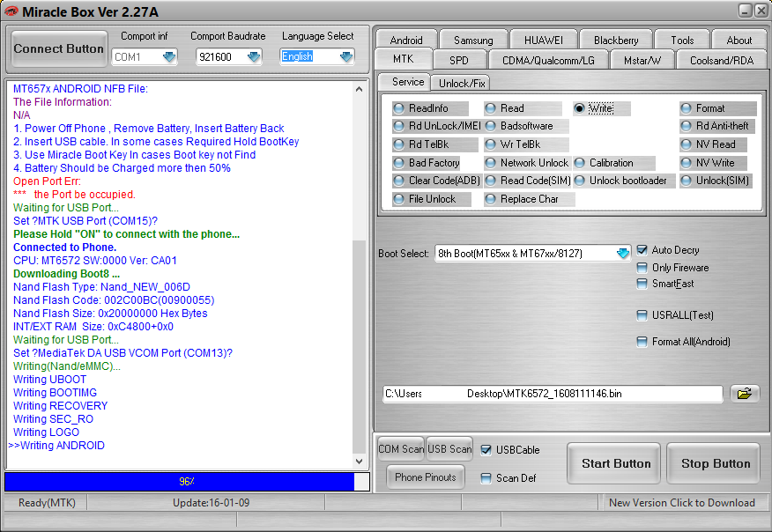Click New Version Click to Download
The image size is (772, 532).
click(682, 502)
